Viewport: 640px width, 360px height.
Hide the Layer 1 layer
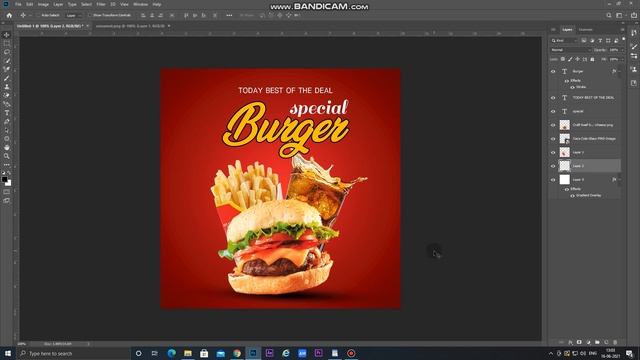pyautogui.click(x=553, y=152)
